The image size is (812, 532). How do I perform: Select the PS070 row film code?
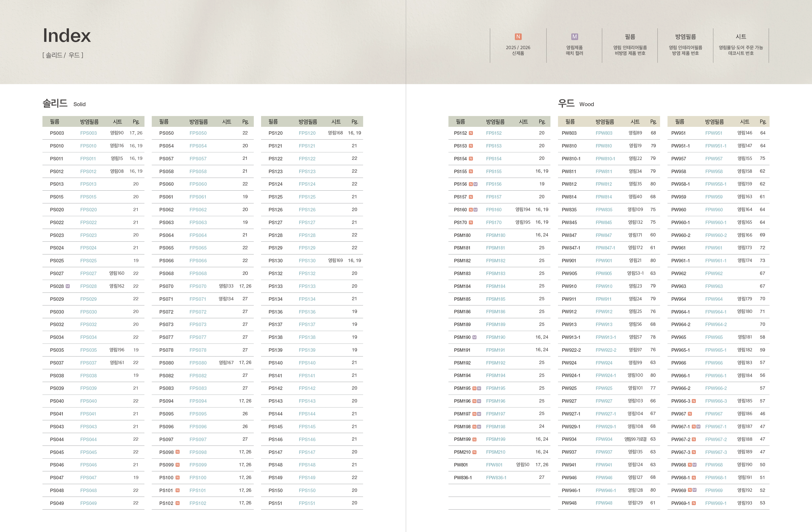tap(166, 286)
